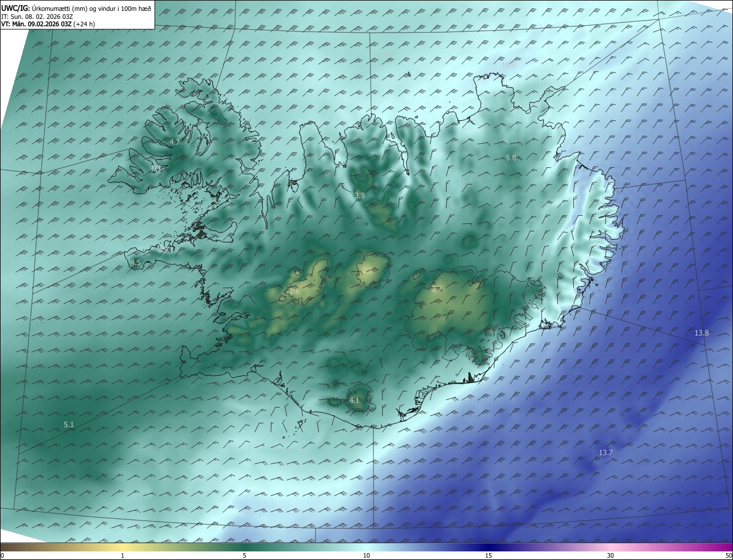Click the 30 tick on the color scale
This screenshot has height=560, width=733.
coord(610,556)
